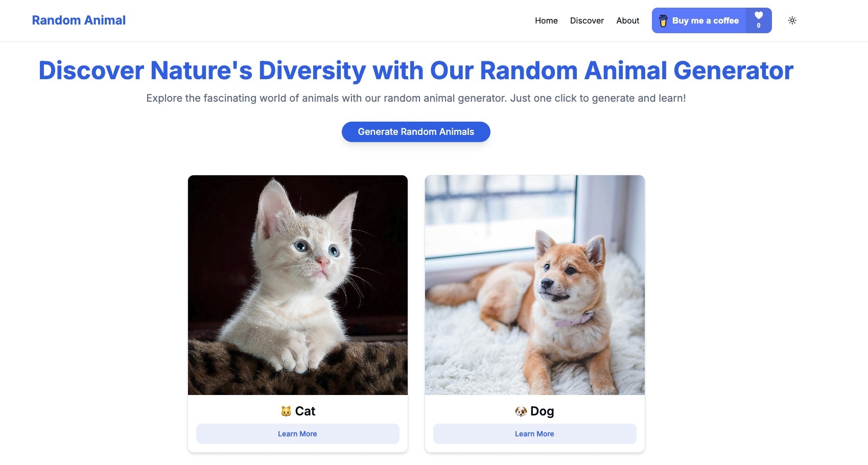Click the likes count showing 0
The height and width of the screenshot is (465, 868).
point(759,25)
